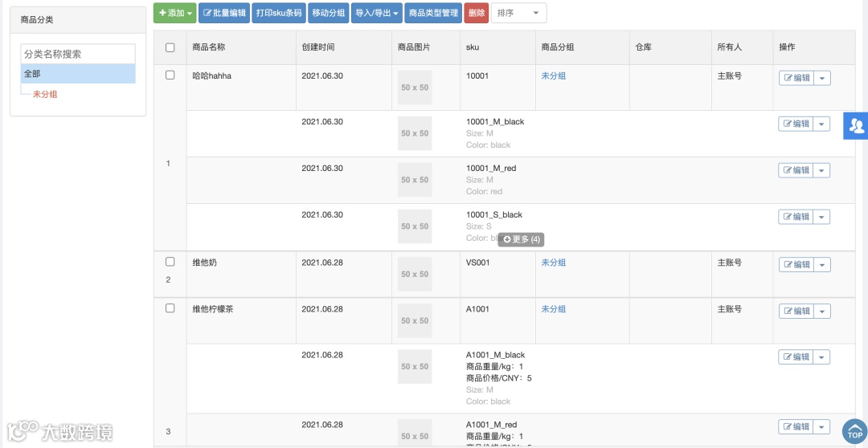The height and width of the screenshot is (448, 868).
Task: Click the TOP back-to-top icon
Action: pyautogui.click(x=854, y=431)
